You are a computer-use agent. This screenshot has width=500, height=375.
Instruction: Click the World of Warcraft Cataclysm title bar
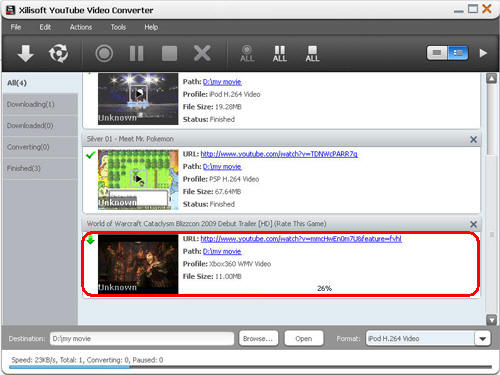coord(281,224)
